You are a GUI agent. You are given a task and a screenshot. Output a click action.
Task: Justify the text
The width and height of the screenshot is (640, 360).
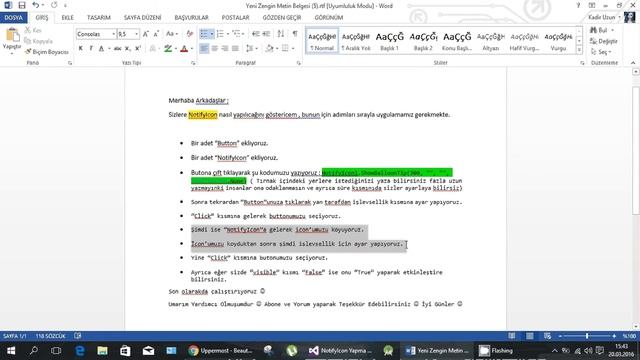coord(235,49)
